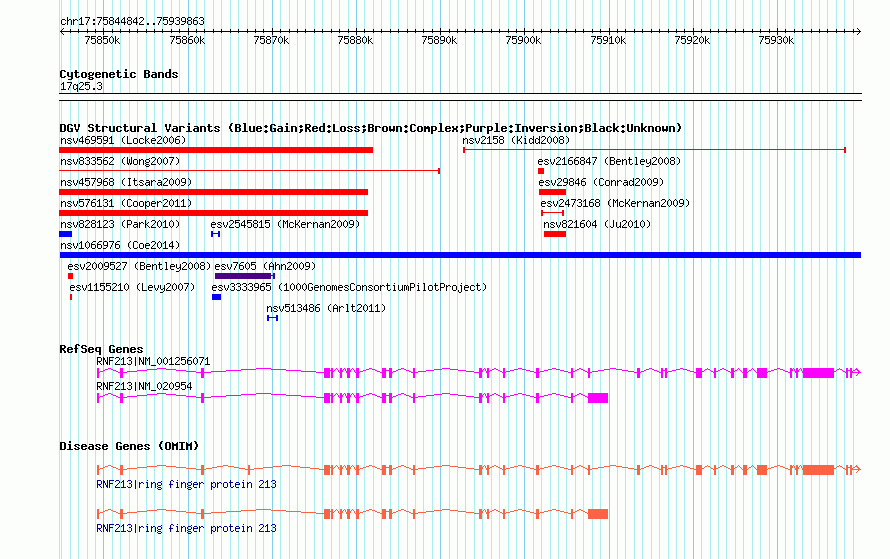Screen dimensions: 890x559
Task: Click the 75900k ruler tick label
Action: coord(523,40)
